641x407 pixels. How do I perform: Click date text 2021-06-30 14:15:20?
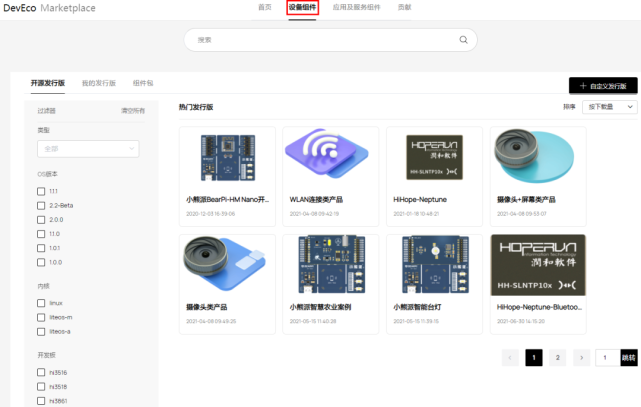[521, 321]
